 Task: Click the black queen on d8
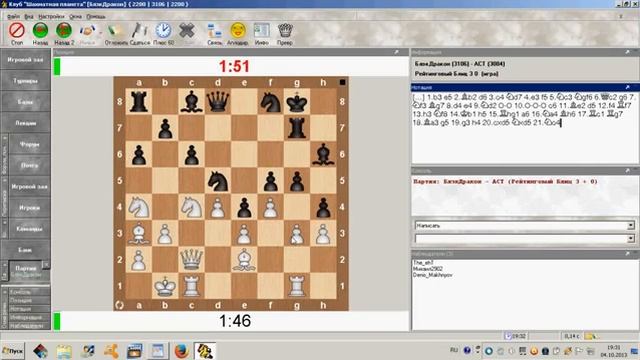point(218,101)
